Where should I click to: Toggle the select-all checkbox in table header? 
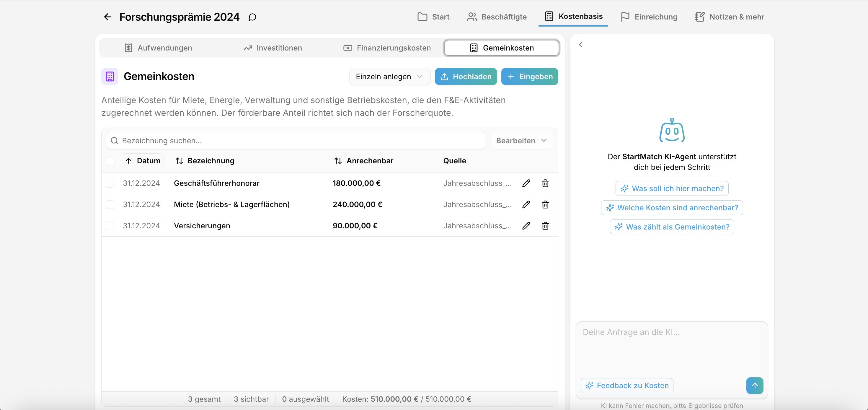(x=110, y=161)
